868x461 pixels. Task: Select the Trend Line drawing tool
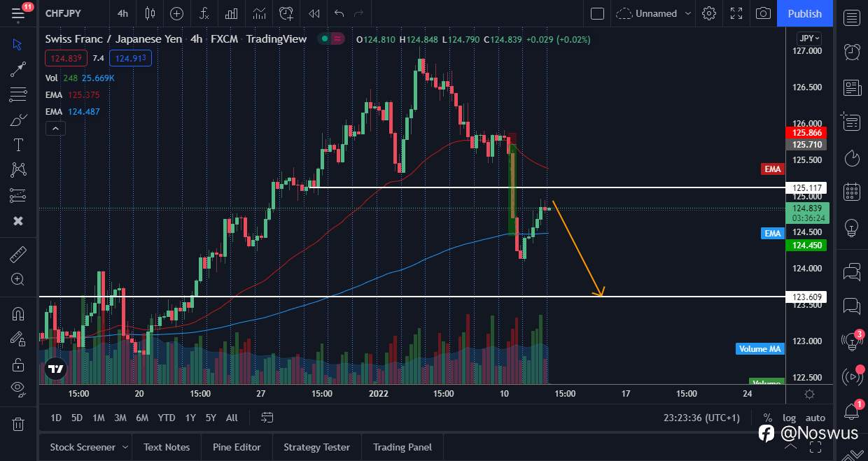point(17,69)
